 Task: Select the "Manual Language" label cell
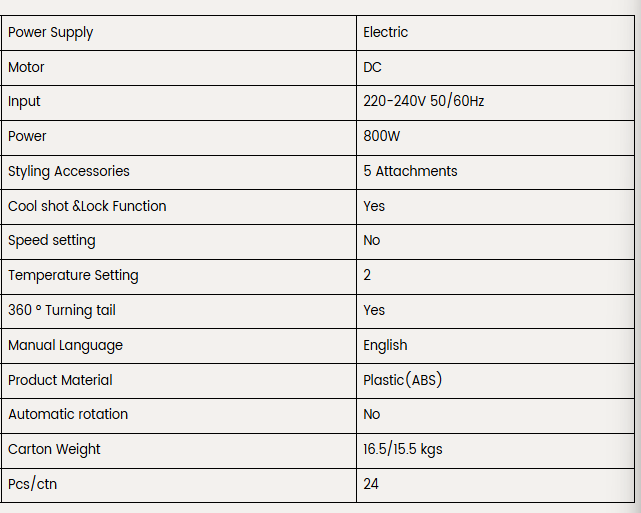[65, 345]
